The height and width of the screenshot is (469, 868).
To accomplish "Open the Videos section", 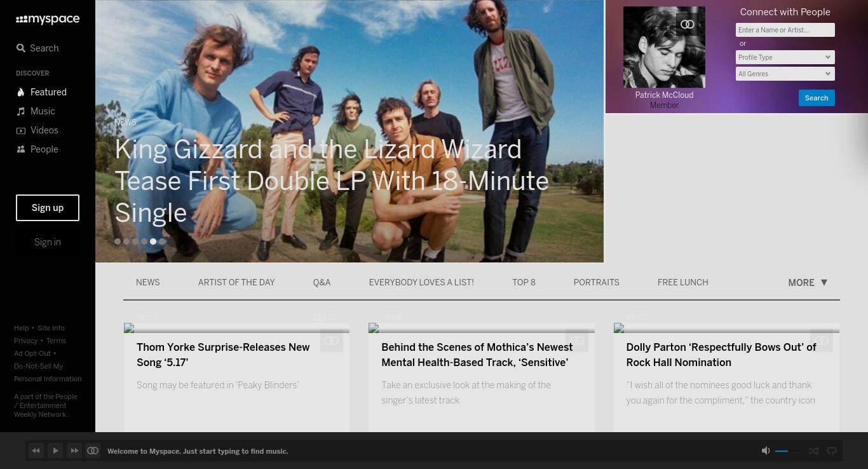I will coord(37,130).
